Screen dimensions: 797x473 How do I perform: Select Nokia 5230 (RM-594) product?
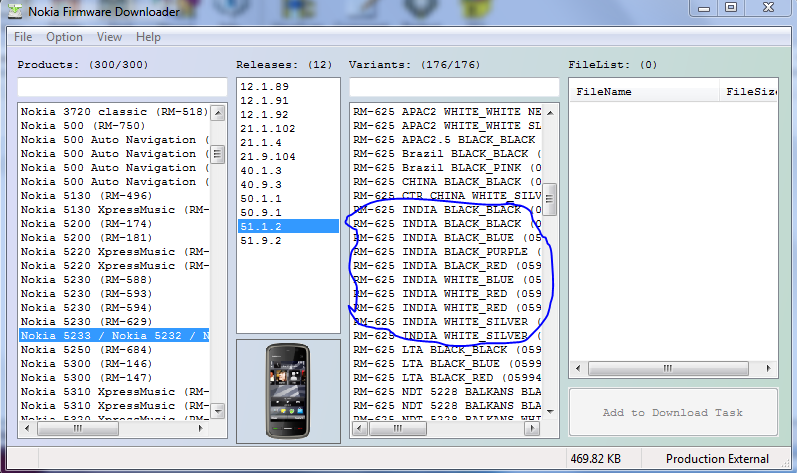click(x=114, y=308)
